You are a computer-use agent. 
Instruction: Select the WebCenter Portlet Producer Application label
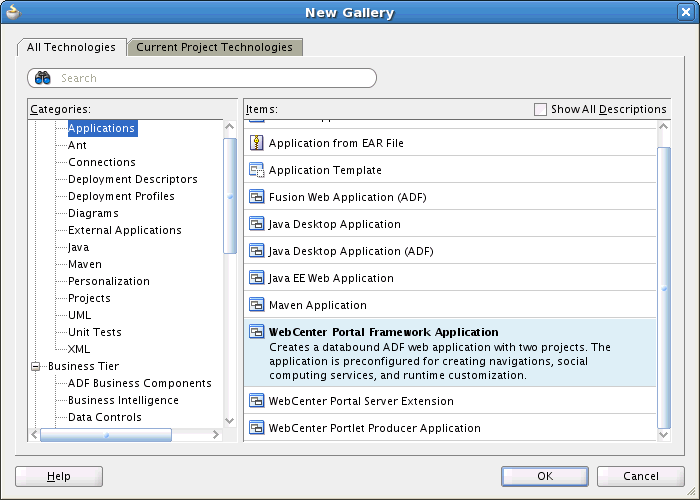click(375, 428)
